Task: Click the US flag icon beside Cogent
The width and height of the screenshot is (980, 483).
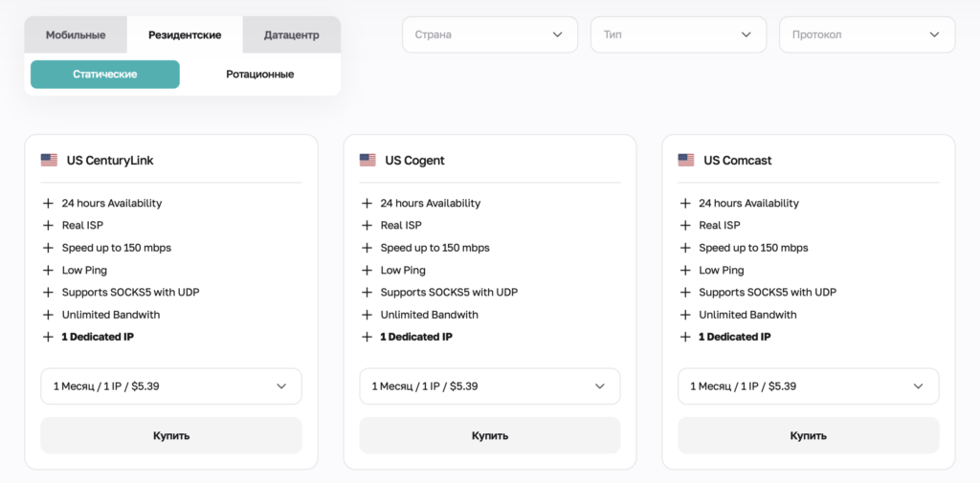Action: click(x=367, y=161)
